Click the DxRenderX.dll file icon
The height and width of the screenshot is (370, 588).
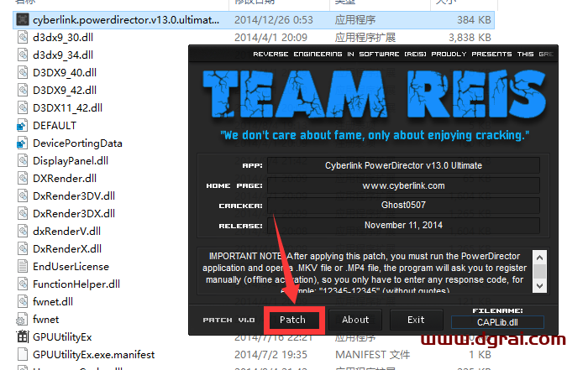(x=23, y=248)
